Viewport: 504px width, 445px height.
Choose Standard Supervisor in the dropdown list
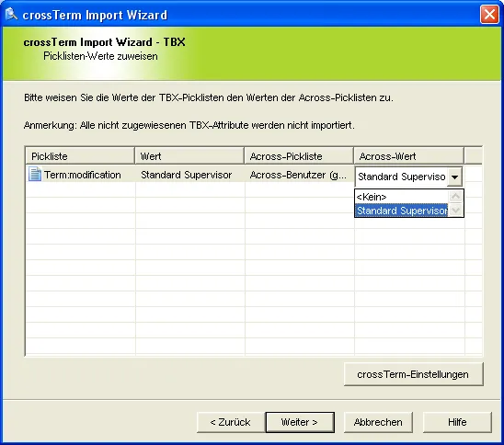pyautogui.click(x=402, y=211)
